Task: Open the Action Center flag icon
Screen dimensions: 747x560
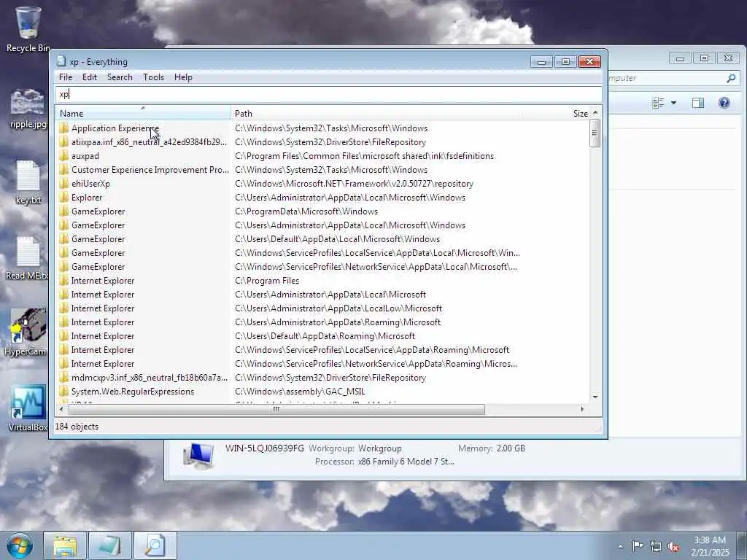Action: point(638,545)
